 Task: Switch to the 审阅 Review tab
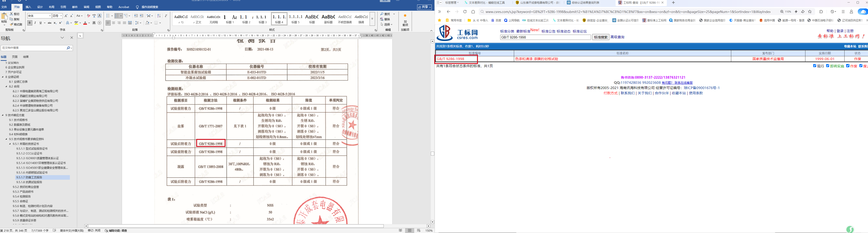coord(87,7)
